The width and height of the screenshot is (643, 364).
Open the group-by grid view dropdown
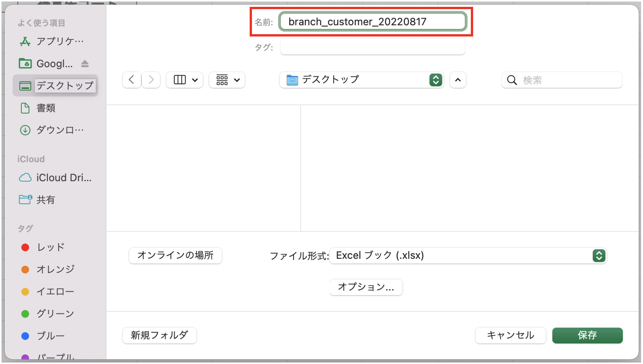227,80
